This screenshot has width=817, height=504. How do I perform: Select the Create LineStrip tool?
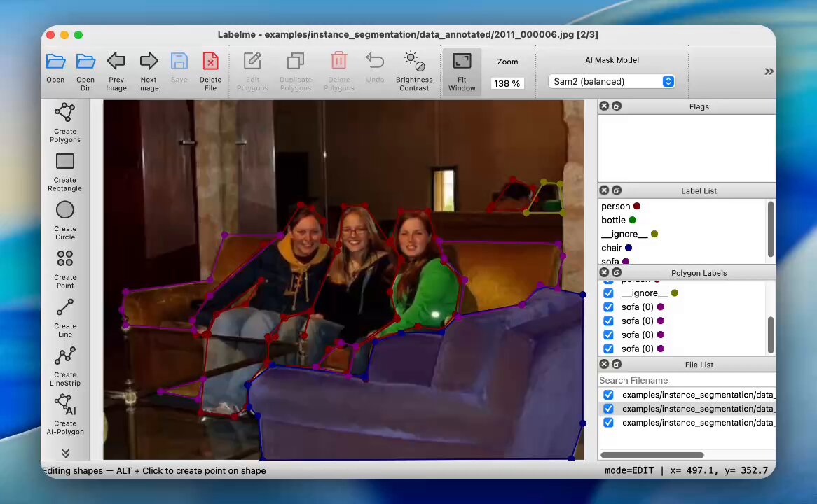[65, 367]
